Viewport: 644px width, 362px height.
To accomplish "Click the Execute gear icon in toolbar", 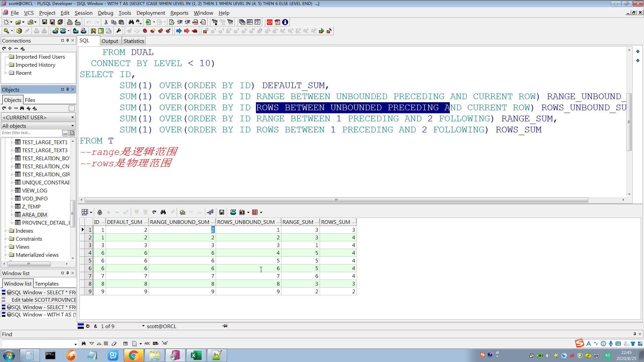I will coord(19,31).
